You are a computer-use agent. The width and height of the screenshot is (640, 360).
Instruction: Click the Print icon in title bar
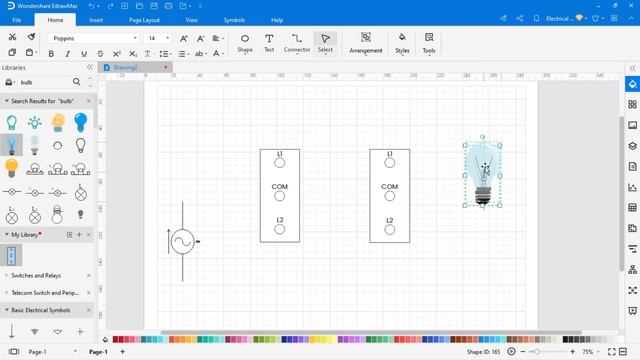[168, 6]
